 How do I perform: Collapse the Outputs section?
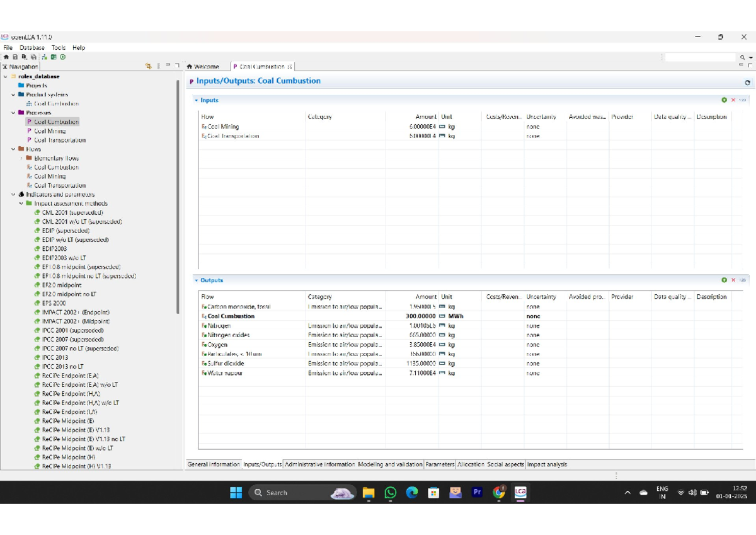[196, 280]
